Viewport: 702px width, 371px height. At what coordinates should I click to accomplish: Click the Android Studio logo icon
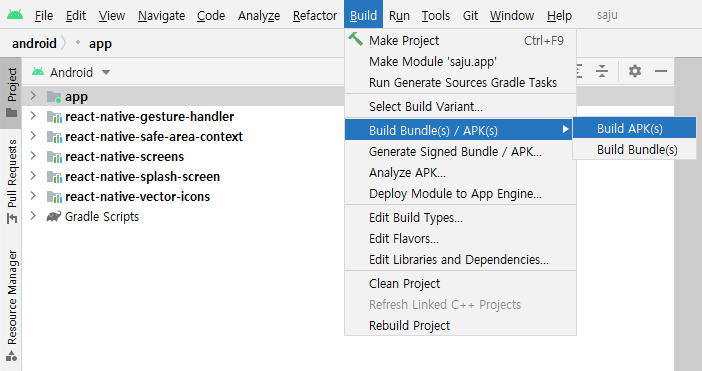click(15, 15)
